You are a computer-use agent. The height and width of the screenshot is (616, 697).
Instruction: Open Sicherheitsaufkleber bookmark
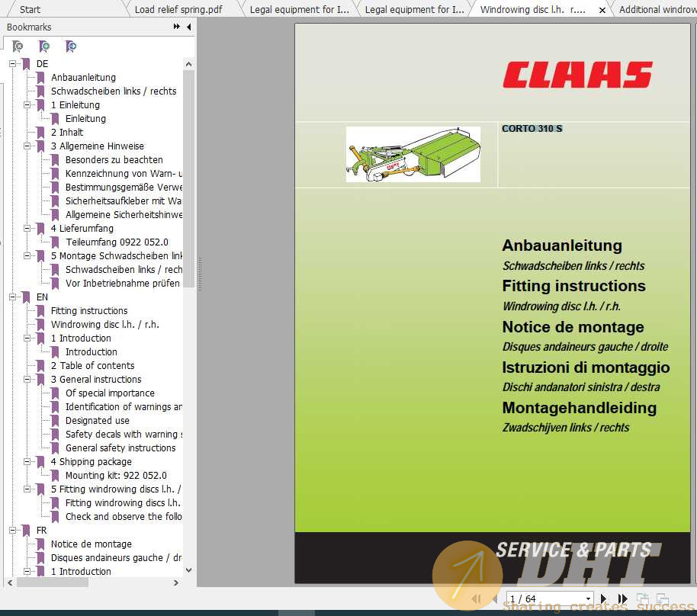(123, 201)
